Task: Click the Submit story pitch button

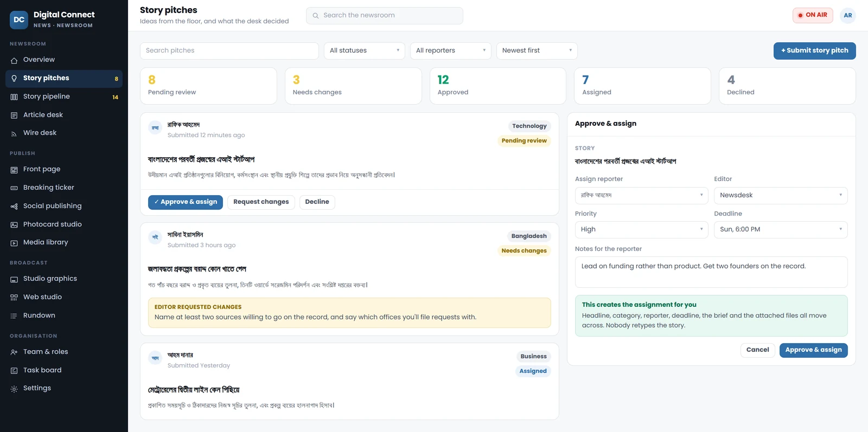Action: 815,51
